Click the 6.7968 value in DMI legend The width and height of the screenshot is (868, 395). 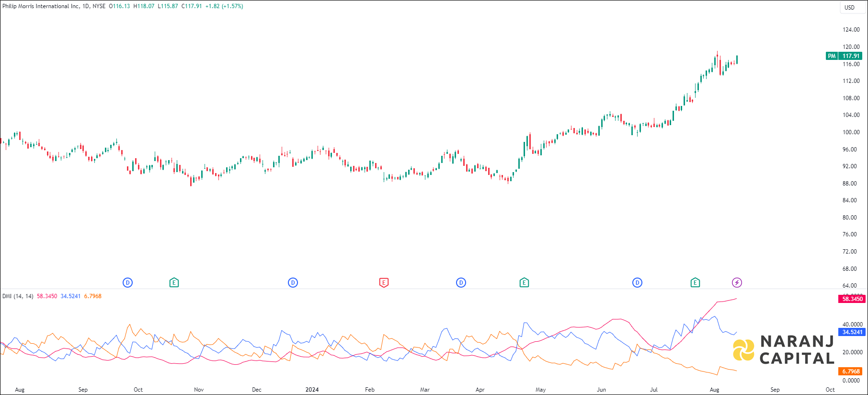click(92, 296)
